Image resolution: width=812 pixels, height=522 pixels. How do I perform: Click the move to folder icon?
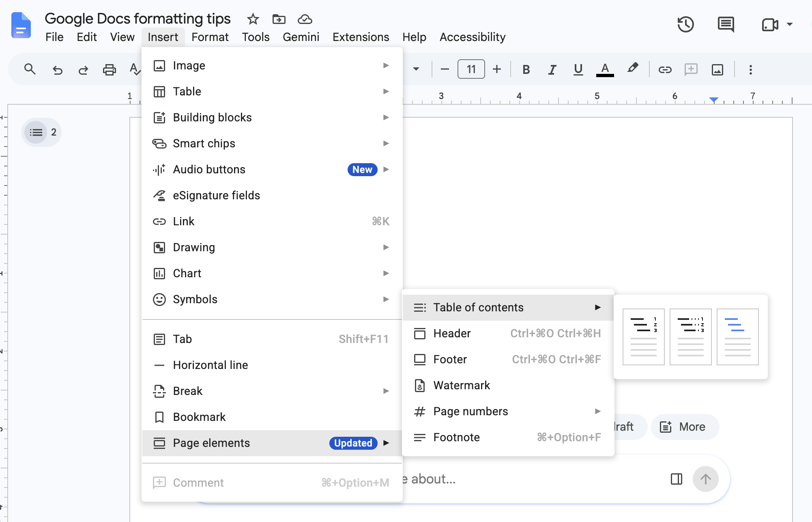click(x=279, y=19)
